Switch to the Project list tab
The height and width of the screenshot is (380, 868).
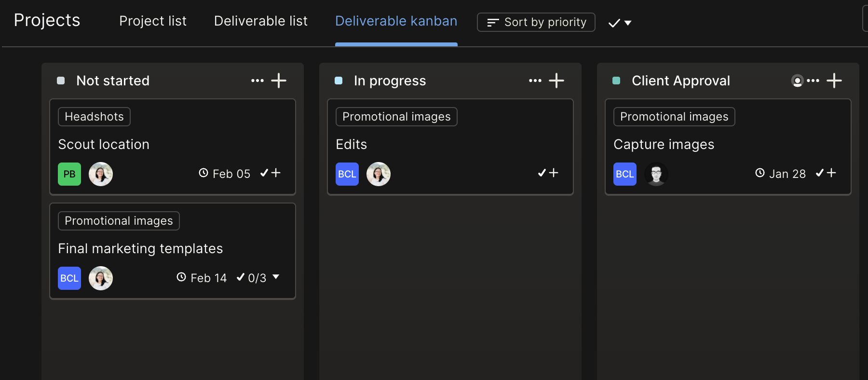[152, 21]
